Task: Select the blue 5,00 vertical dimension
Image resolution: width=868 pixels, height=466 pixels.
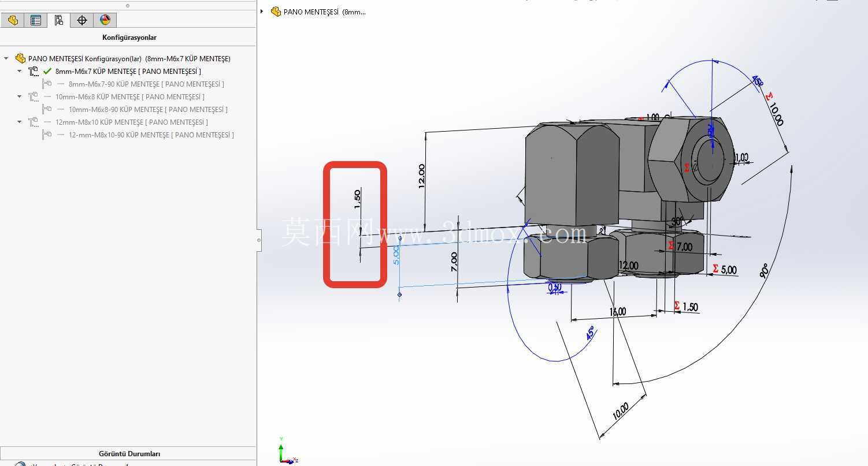Action: click(396, 255)
